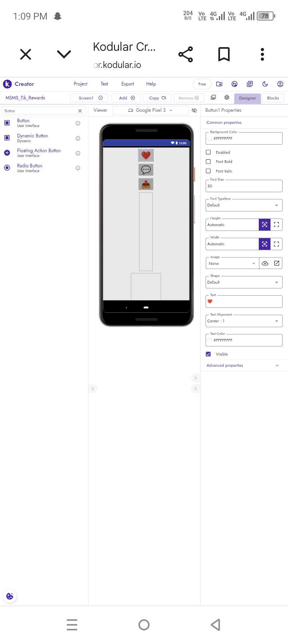
Task: Toggle dark mode moon icon
Action: (265, 84)
